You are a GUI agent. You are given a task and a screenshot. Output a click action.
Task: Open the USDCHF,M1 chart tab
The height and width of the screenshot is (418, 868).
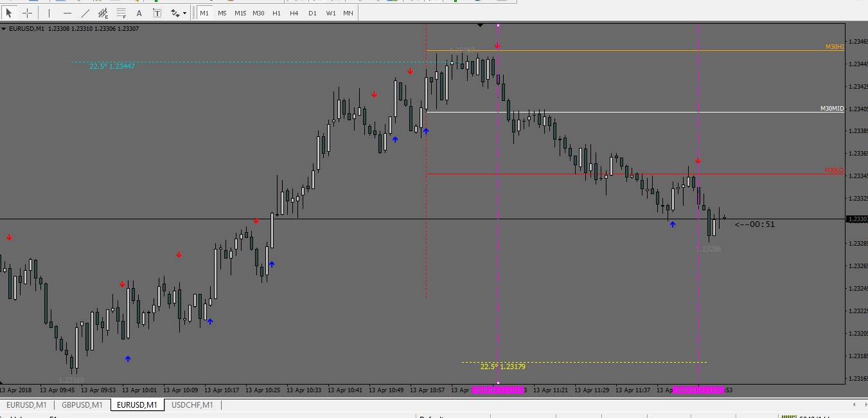pos(192,405)
